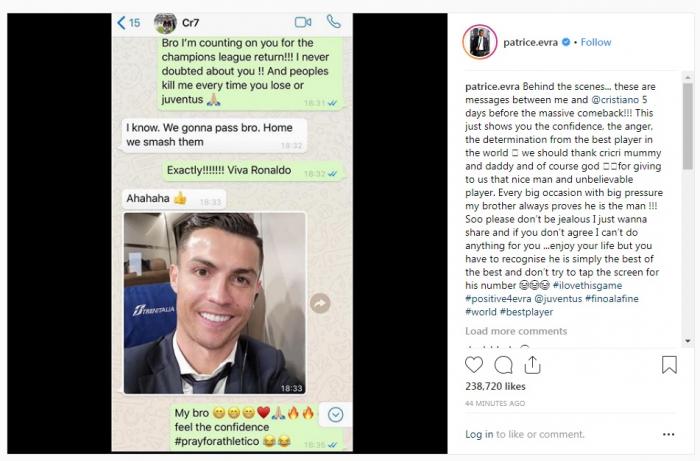
Task: Click Load more comments
Action: point(516,331)
